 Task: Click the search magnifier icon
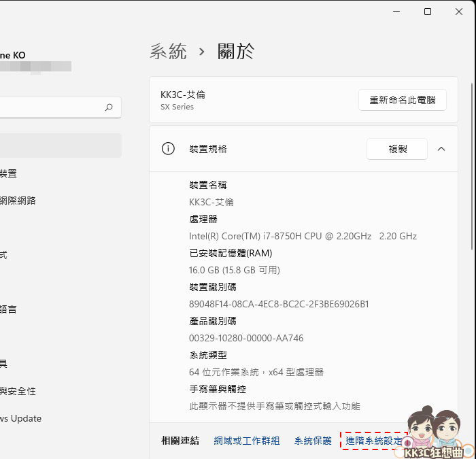109,107
